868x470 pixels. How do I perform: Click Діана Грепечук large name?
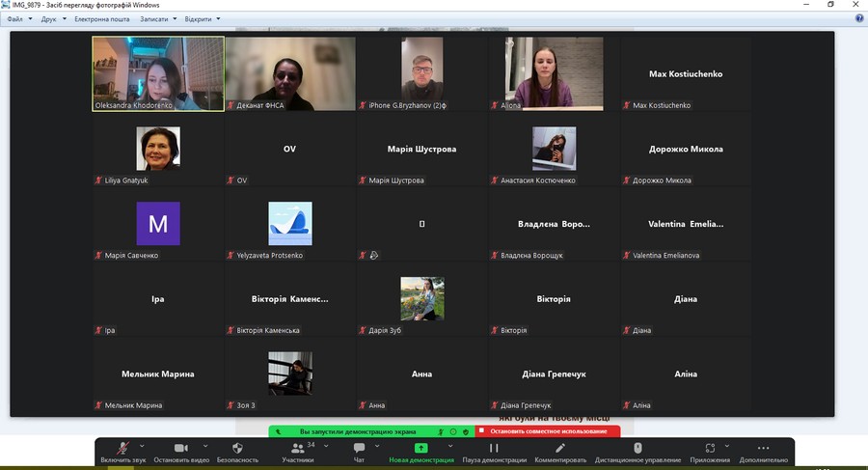pyautogui.click(x=555, y=374)
